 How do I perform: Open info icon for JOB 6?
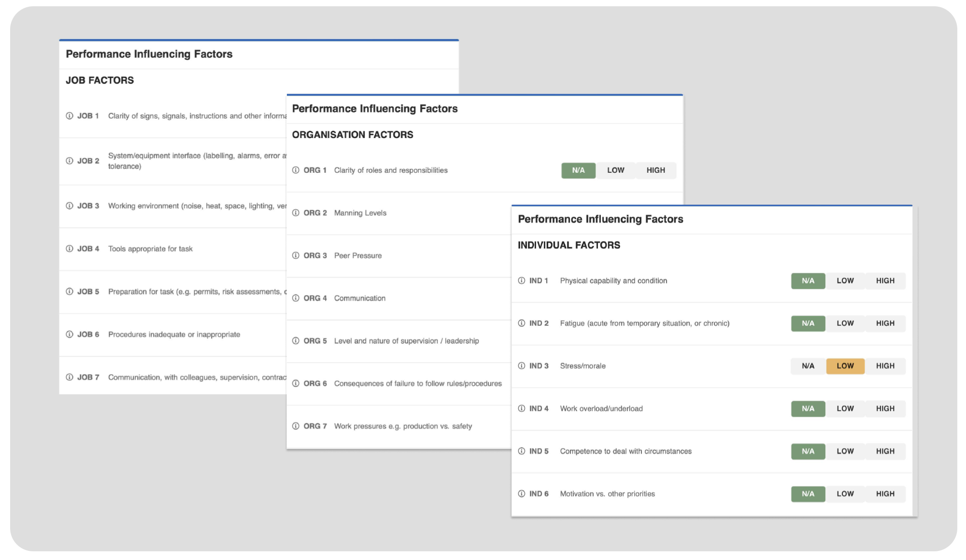(70, 335)
